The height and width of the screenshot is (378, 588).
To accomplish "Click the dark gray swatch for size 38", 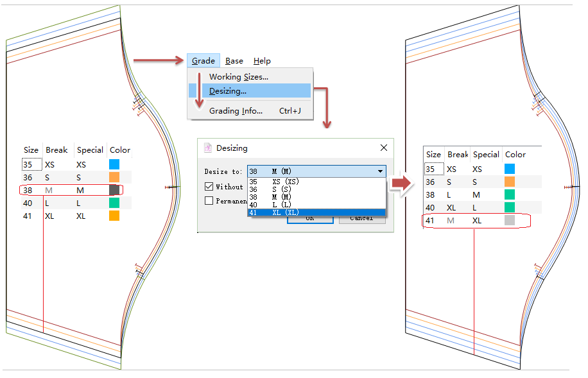I will pos(115,190).
